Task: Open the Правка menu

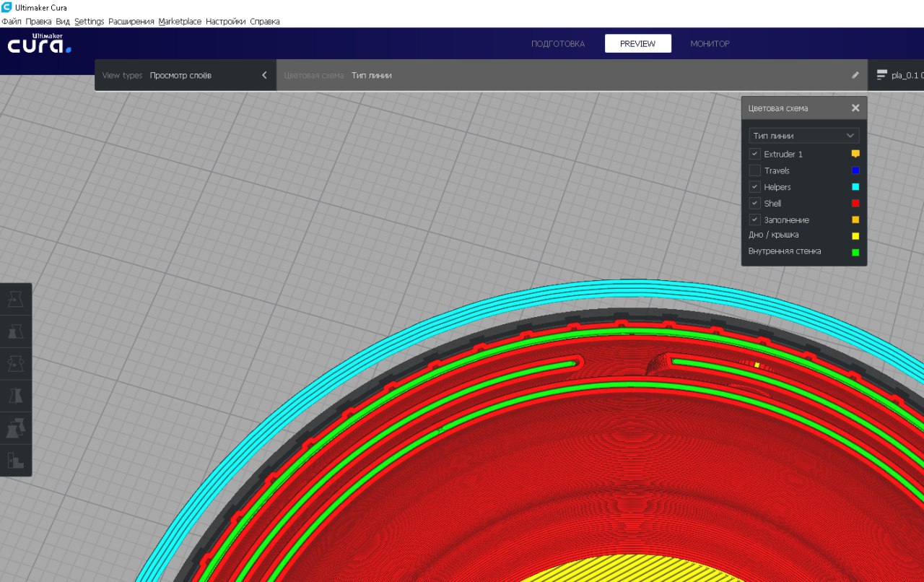Action: coord(38,22)
